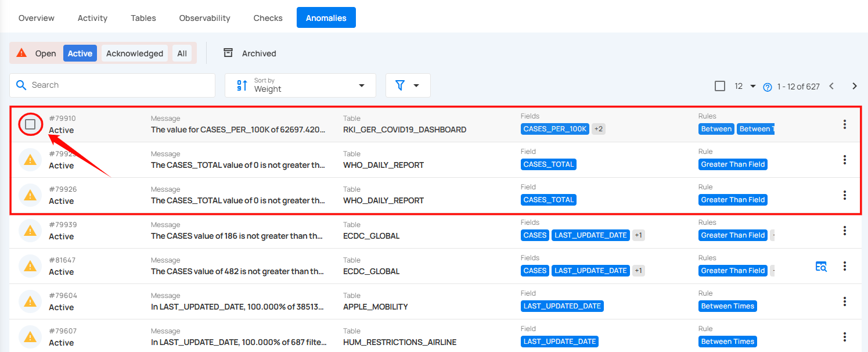Expand the Sort by Weight dropdown
Screen dimensions: 868x352
300,85
